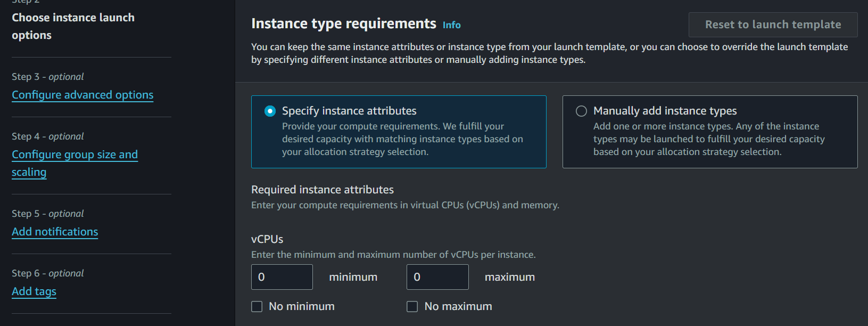
Task: Click the Step 3 - optional label
Action: point(48,77)
